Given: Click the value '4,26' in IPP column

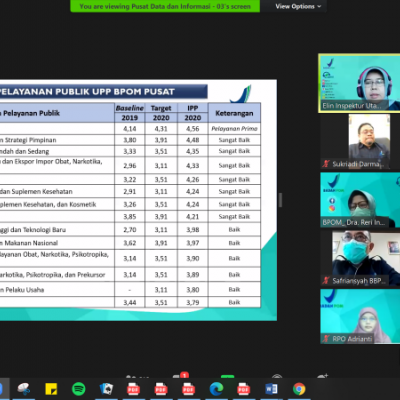Looking at the screenshot, I should pos(193,179).
